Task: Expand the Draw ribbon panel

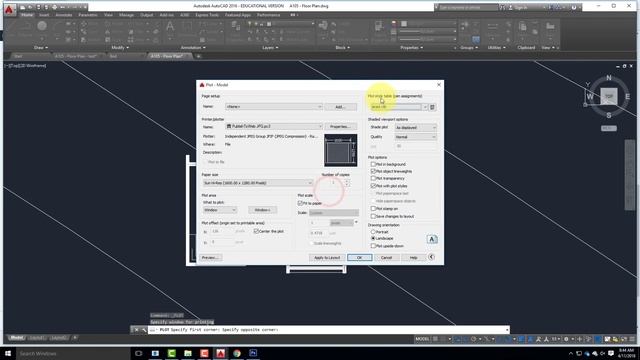Action: [40, 48]
